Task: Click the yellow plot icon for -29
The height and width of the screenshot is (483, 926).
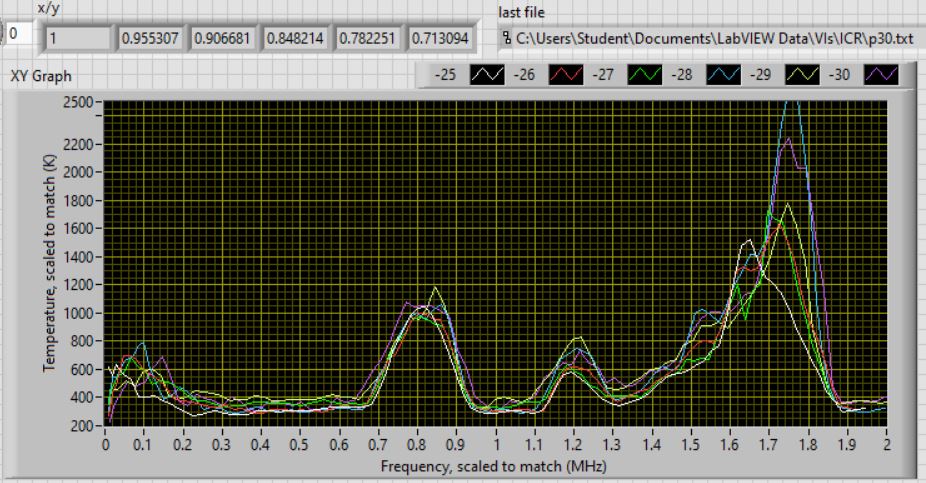Action: (799, 75)
